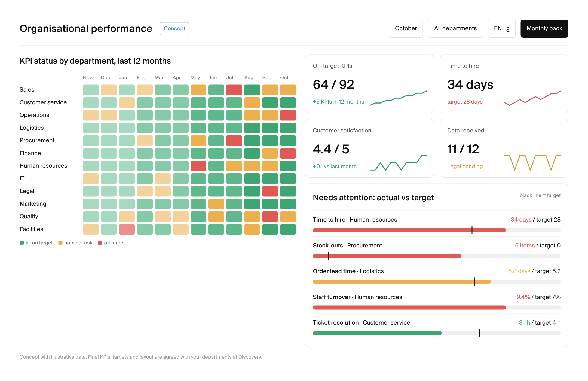Select the Data received card
588x381 pixels.
[x=504, y=148]
